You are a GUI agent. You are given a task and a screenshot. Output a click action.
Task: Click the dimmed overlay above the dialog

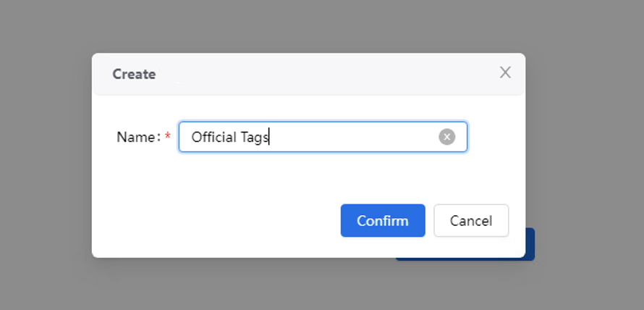tap(308, 25)
